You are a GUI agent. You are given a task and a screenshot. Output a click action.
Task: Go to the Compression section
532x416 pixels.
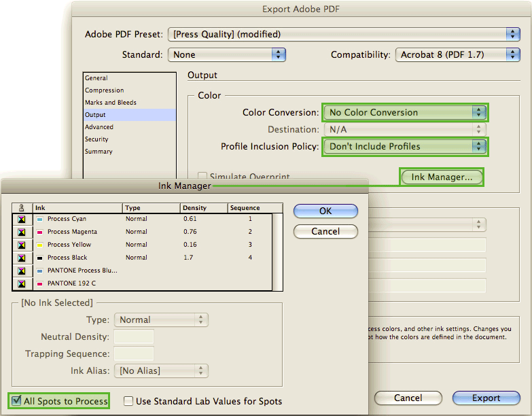click(x=105, y=90)
